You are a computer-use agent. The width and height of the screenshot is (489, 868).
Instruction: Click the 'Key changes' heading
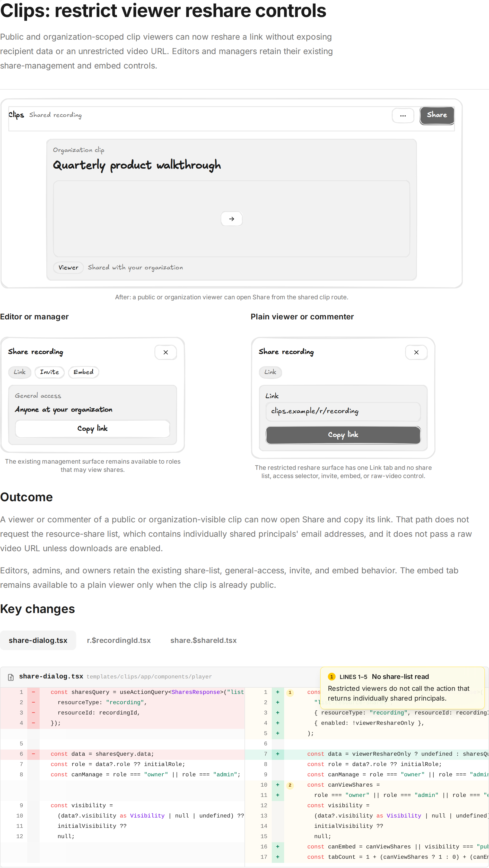[37, 609]
